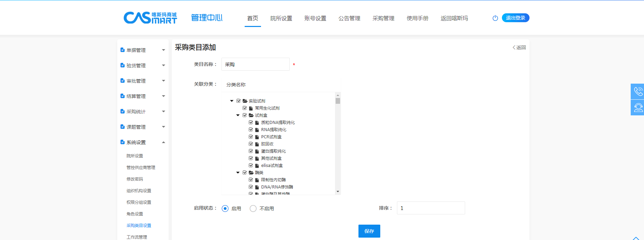Click the 类目名称 input field
The width and height of the screenshot is (644, 240).
pos(255,65)
